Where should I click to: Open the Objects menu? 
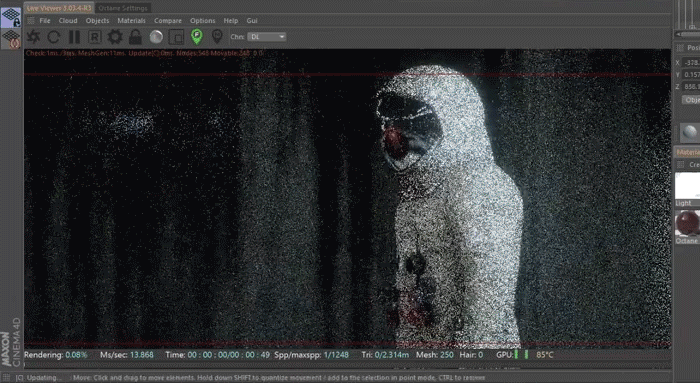[x=97, y=21]
